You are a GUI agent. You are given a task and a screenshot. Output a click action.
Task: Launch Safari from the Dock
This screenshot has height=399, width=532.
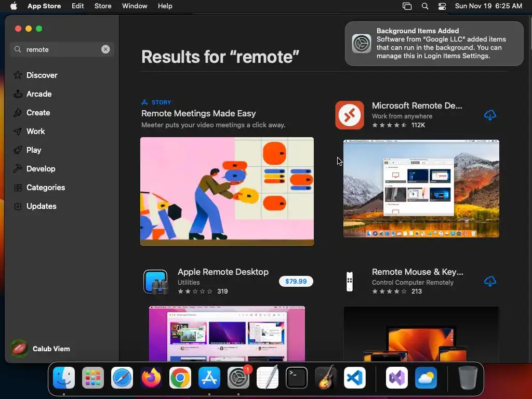(122, 378)
